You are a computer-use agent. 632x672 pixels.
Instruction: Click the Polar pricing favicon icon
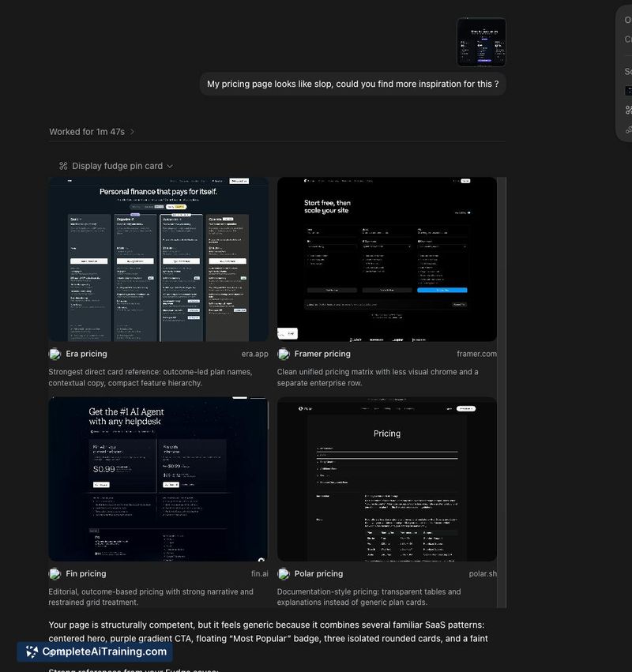click(x=284, y=574)
